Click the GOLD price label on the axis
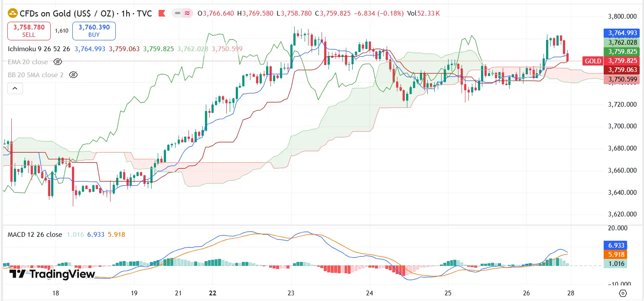Viewport: 644px width, 301px height. [x=592, y=61]
